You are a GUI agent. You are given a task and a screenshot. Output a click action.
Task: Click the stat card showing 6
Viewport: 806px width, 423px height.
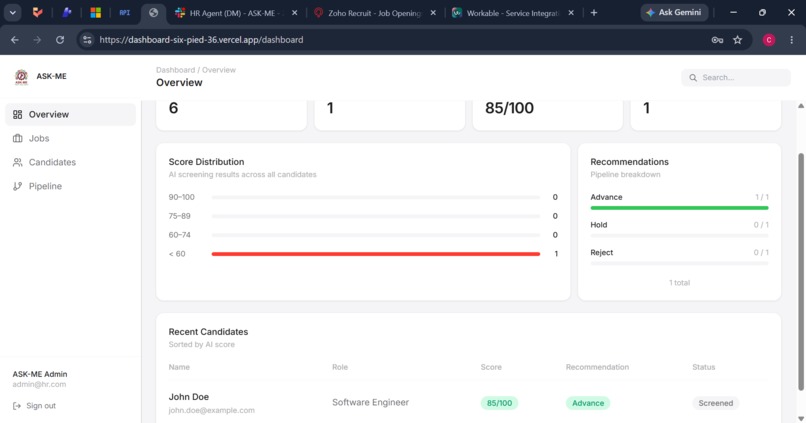(x=231, y=115)
